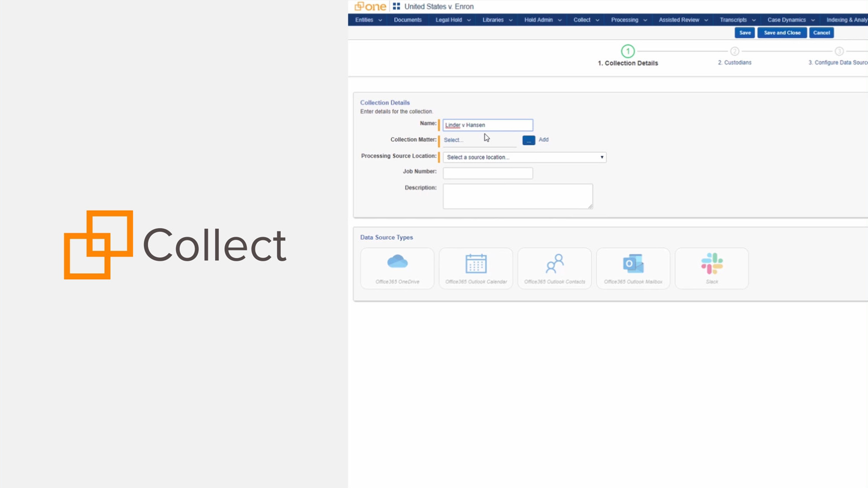Open the Legal Hold menu
This screenshot has height=488, width=868.
pos(448,20)
